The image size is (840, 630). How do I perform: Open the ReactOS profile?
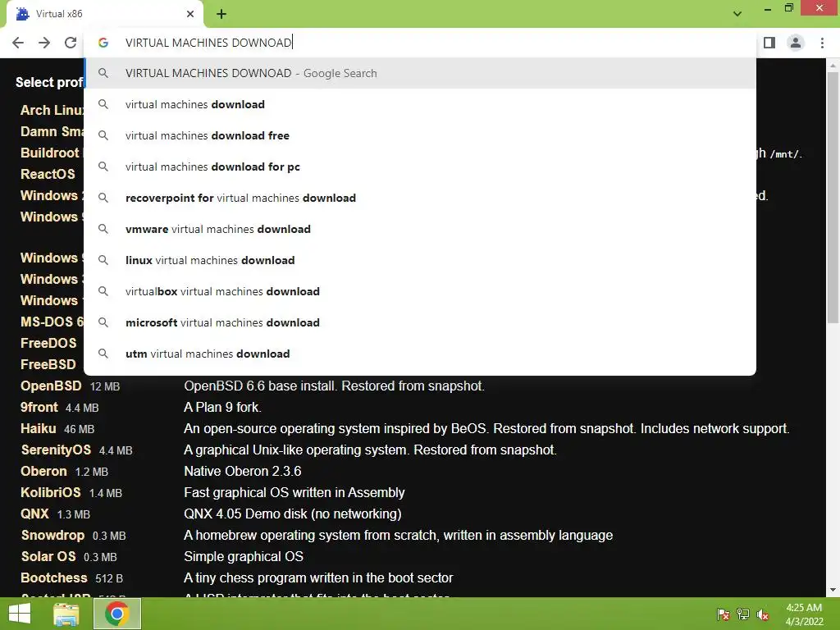[48, 174]
